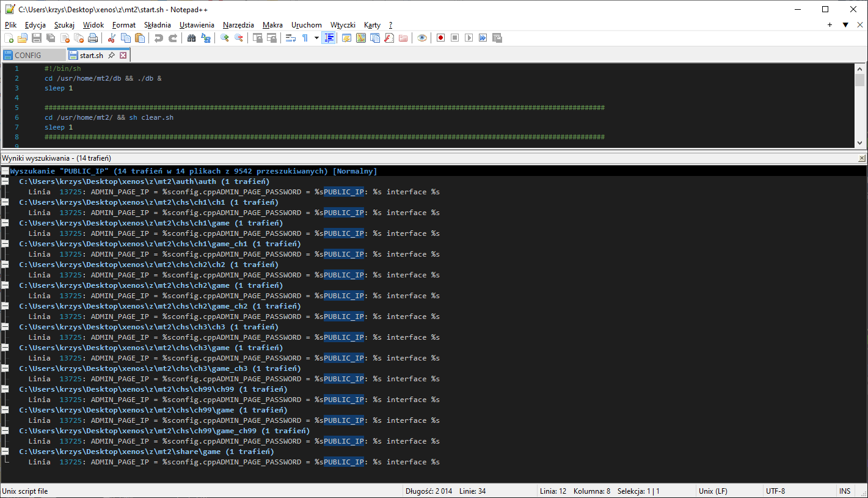Click the Zoom in magnifier icon

[225, 38]
